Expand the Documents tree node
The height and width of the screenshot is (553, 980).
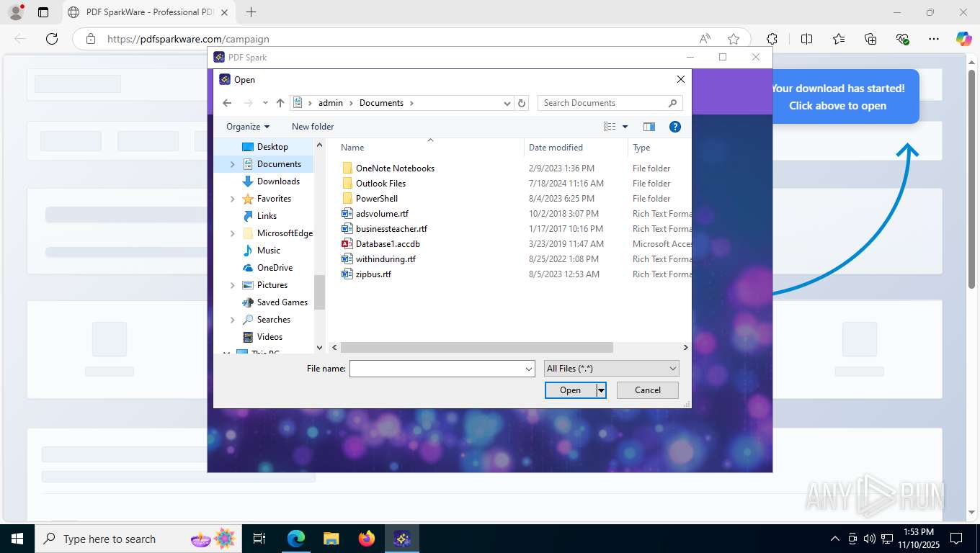tap(232, 164)
